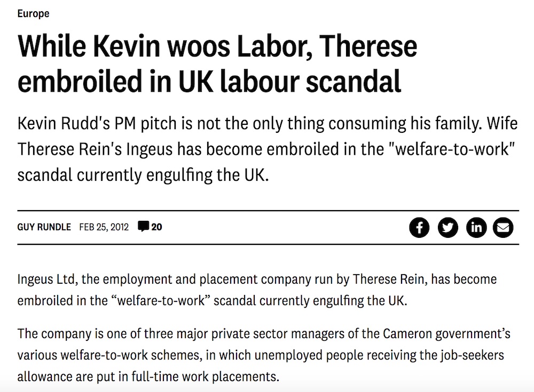Click "scandal currently engulfing the UK." in the summary
The height and width of the screenshot is (392, 534).
tap(142, 174)
